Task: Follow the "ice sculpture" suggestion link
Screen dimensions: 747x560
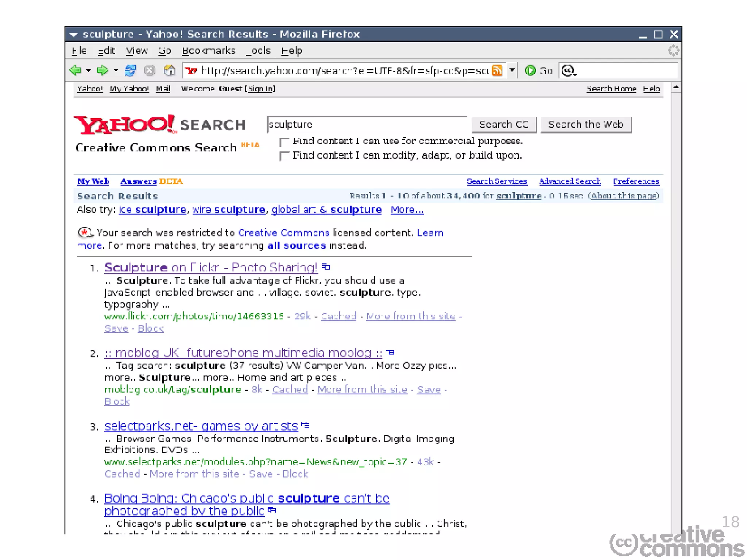Action: point(152,210)
